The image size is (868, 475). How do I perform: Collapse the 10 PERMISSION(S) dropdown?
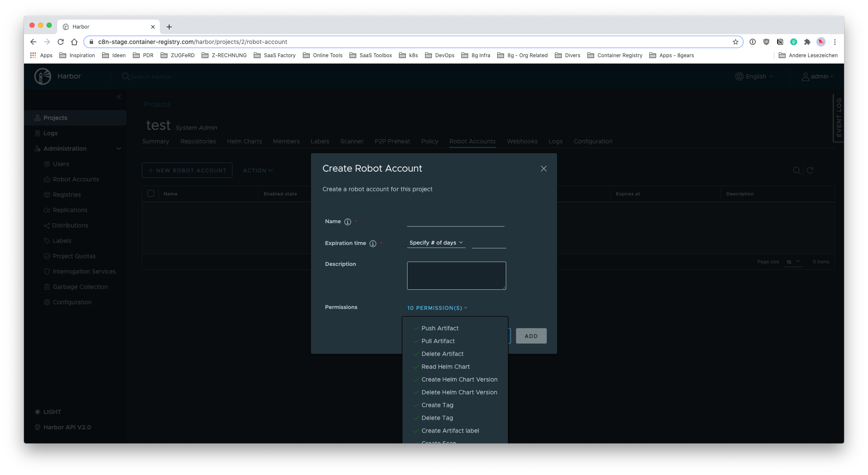(437, 308)
